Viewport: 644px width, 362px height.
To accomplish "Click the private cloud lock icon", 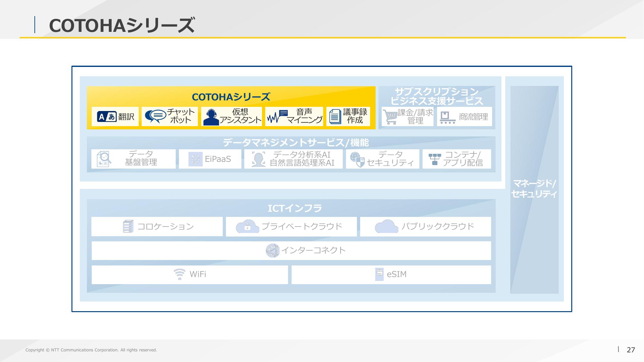I will (247, 226).
